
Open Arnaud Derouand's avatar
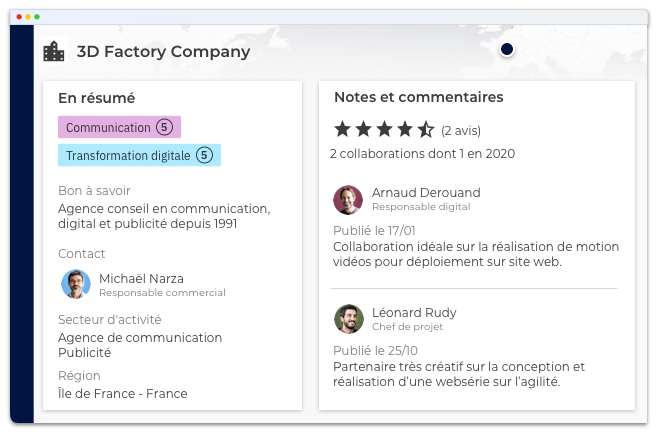click(348, 199)
